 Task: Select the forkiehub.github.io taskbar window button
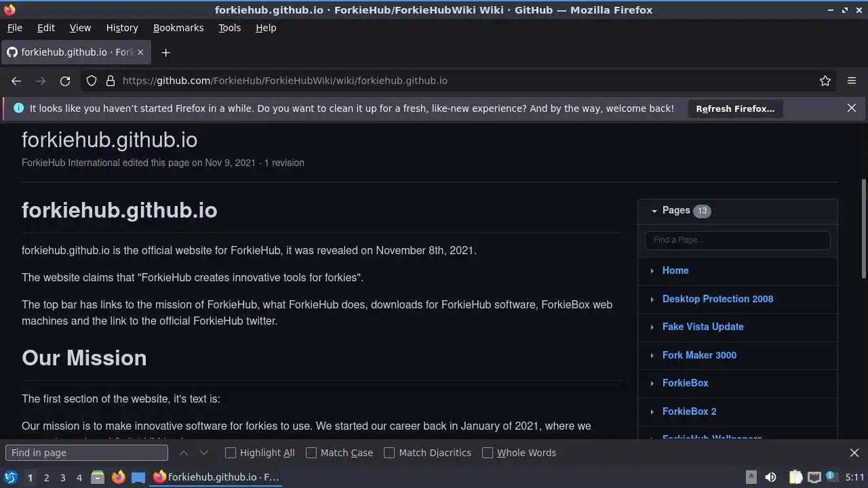pos(216,477)
